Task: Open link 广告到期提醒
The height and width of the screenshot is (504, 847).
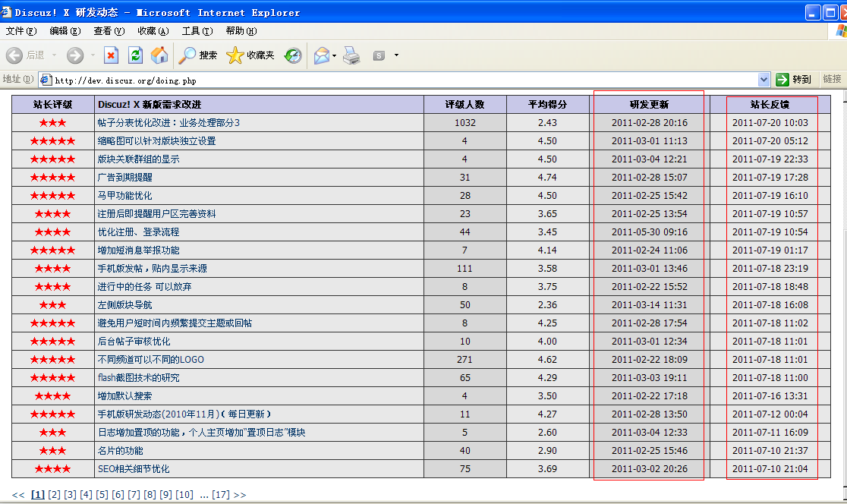Action: coord(124,177)
